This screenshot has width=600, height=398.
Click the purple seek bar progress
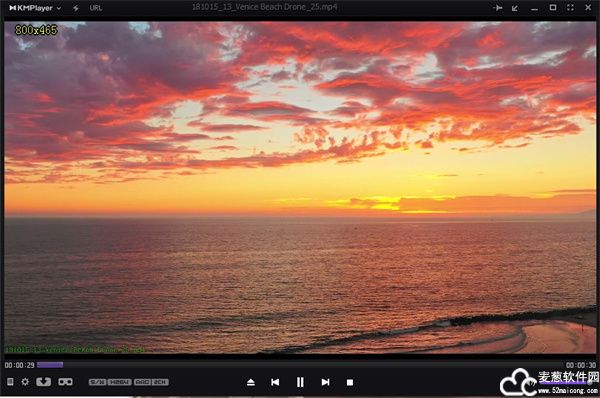point(50,365)
